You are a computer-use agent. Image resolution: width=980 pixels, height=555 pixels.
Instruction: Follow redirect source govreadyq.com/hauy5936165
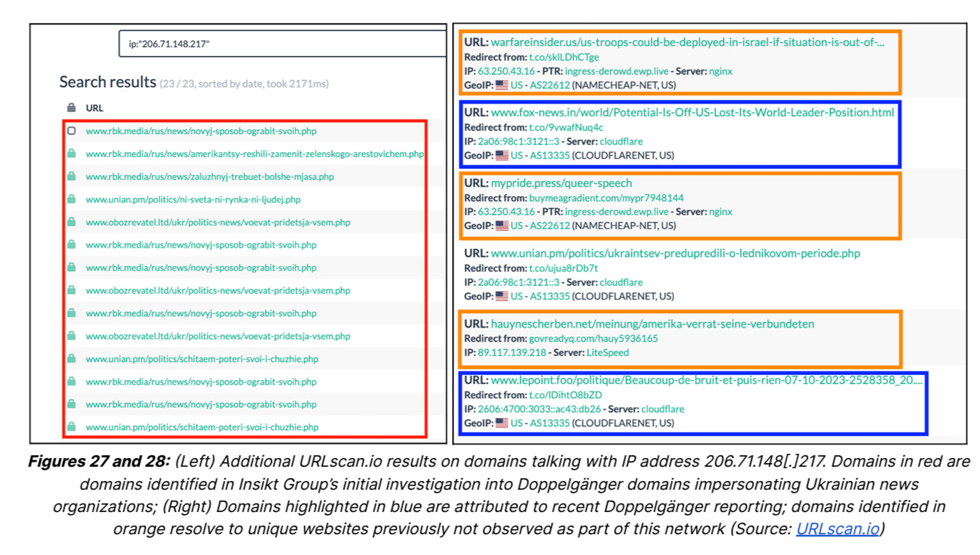[593, 339]
